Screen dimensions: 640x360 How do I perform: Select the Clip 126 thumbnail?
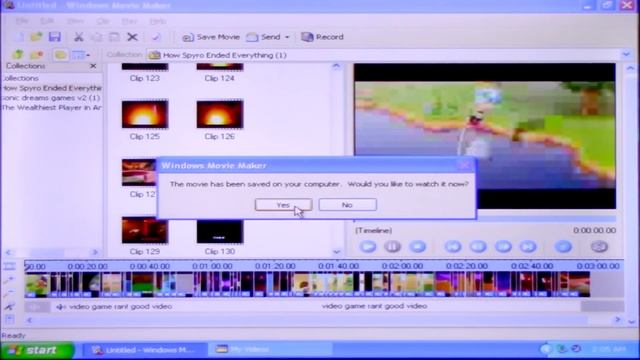220,115
